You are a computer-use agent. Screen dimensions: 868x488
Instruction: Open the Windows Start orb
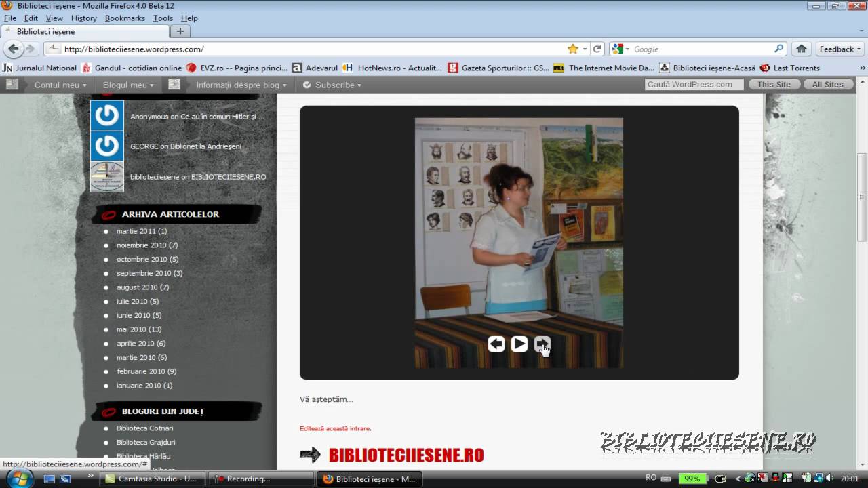point(20,477)
